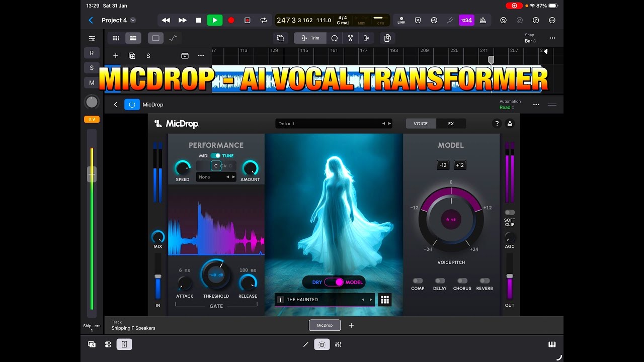
Task: Go back with the blue chevron beside Project 4
Action: click(x=91, y=20)
